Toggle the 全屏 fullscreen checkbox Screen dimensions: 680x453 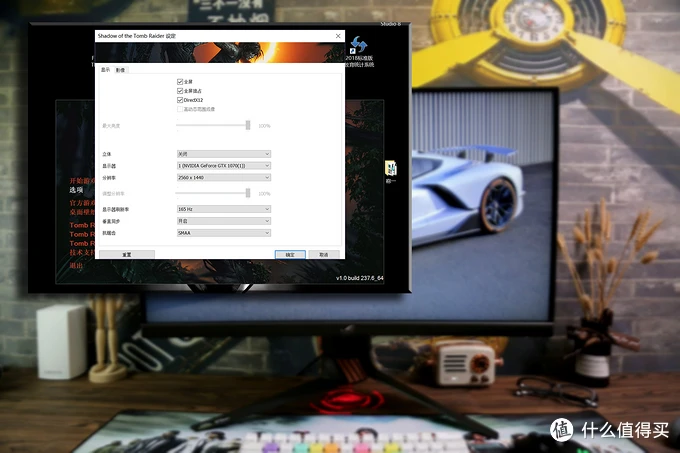pyautogui.click(x=180, y=81)
